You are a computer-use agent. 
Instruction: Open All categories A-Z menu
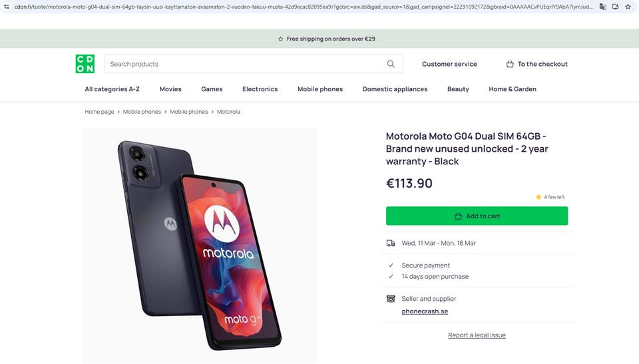click(112, 89)
